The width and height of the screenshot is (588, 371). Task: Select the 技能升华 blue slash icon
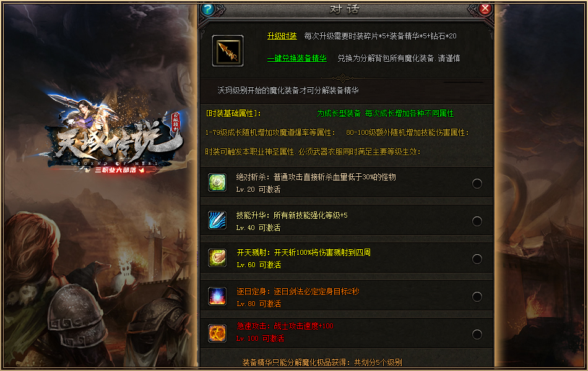[217, 220]
